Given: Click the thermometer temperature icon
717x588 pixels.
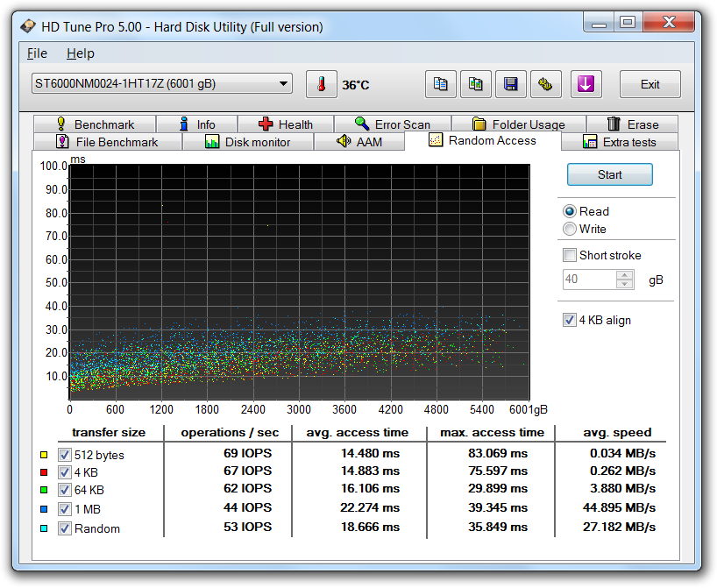Looking at the screenshot, I should (x=322, y=85).
